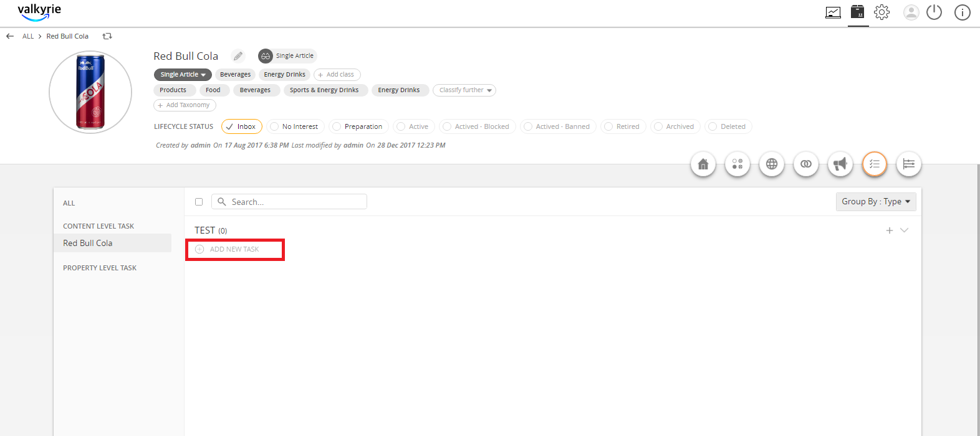Select ALL in the task sidebar
This screenshot has width=980, height=436.
[x=69, y=203]
